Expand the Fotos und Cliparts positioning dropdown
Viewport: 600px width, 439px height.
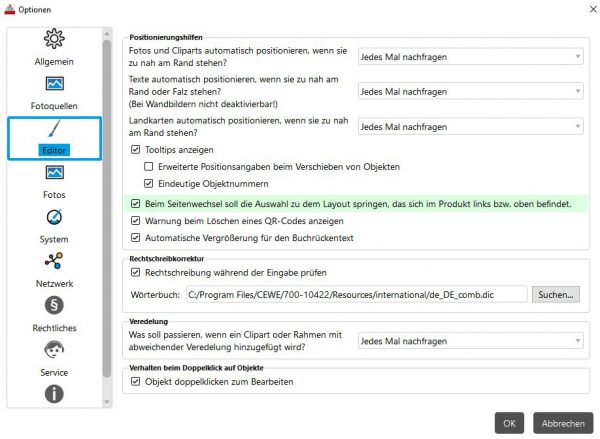[x=471, y=57]
